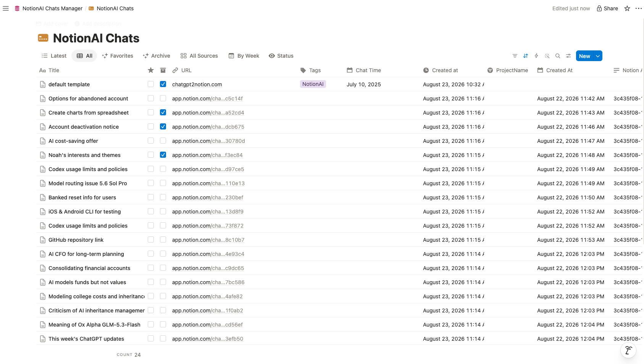Check favorite box for default template
Viewport: 644px width, 364px height.
(x=151, y=84)
